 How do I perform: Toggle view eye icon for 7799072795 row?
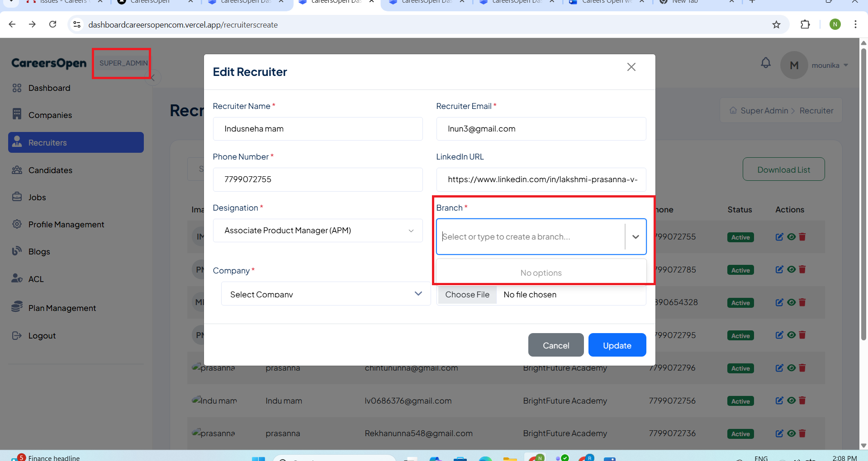[x=791, y=335]
